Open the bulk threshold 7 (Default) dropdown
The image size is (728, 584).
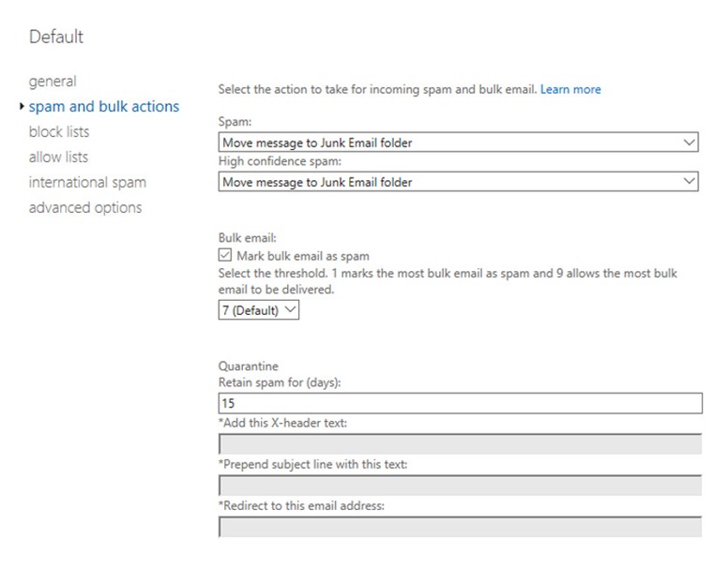[x=258, y=310]
